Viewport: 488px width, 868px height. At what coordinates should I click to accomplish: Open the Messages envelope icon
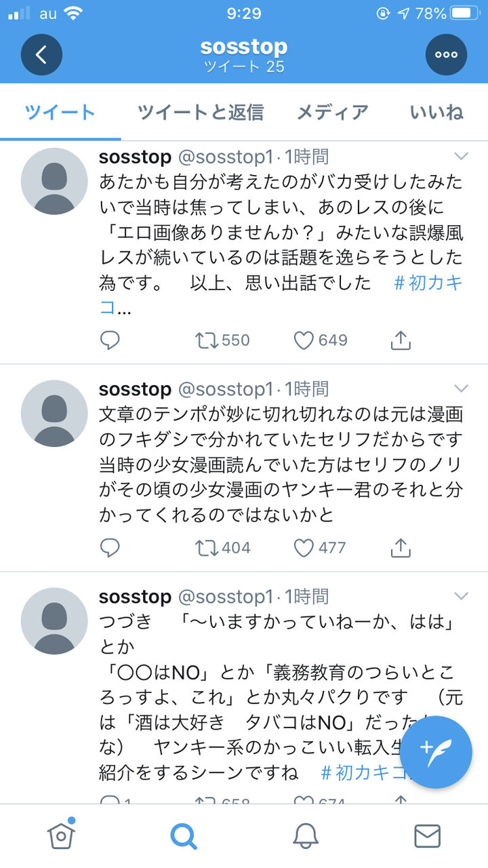pyautogui.click(x=427, y=835)
